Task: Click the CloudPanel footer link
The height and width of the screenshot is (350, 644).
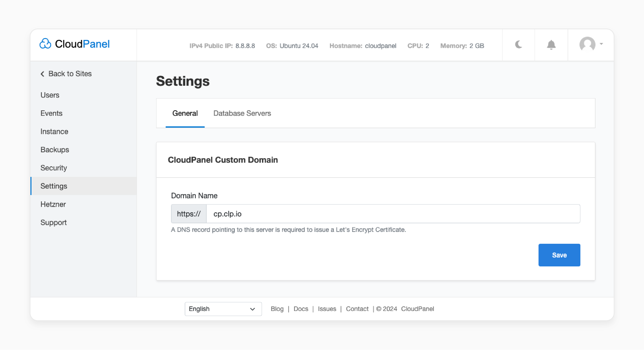Action: [x=417, y=309]
